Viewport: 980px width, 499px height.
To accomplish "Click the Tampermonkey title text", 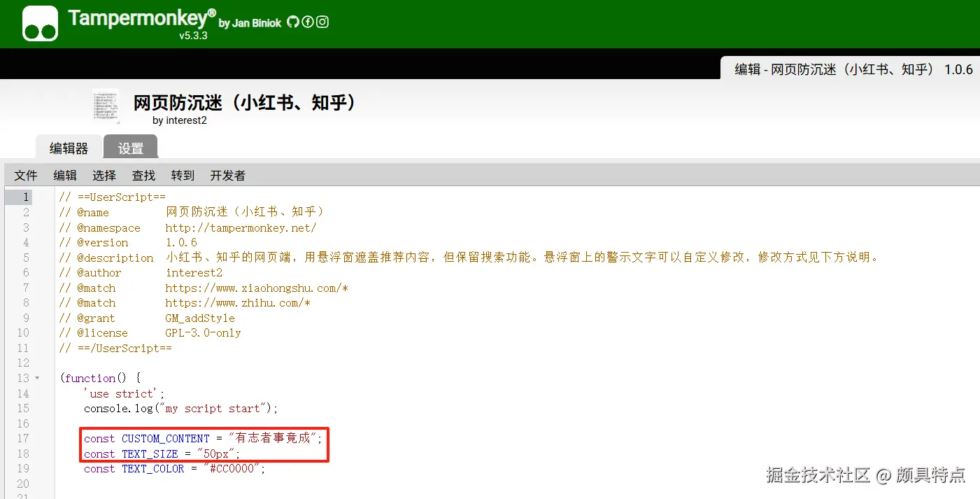I will (x=142, y=17).
